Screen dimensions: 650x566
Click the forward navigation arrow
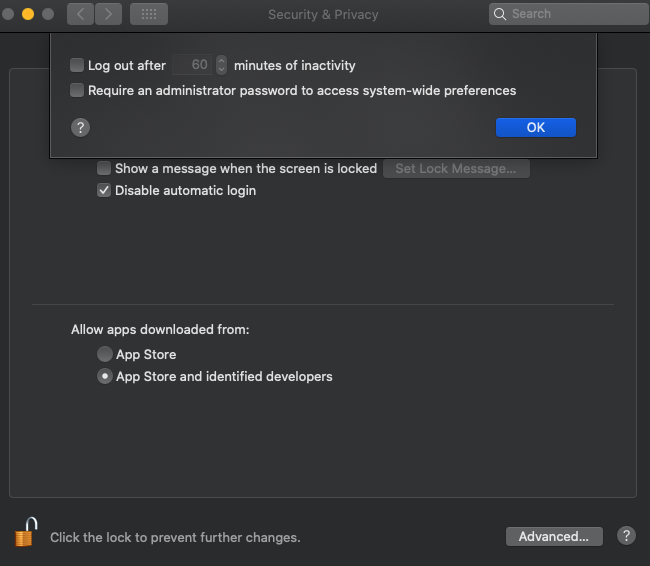click(108, 14)
